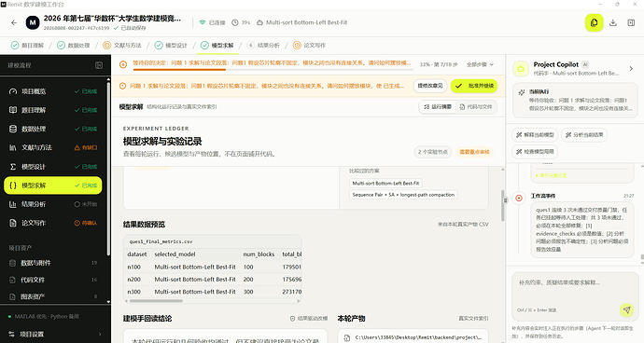Open the 题目理解 step tab
Screen dimensions: 644x343
click(27, 45)
